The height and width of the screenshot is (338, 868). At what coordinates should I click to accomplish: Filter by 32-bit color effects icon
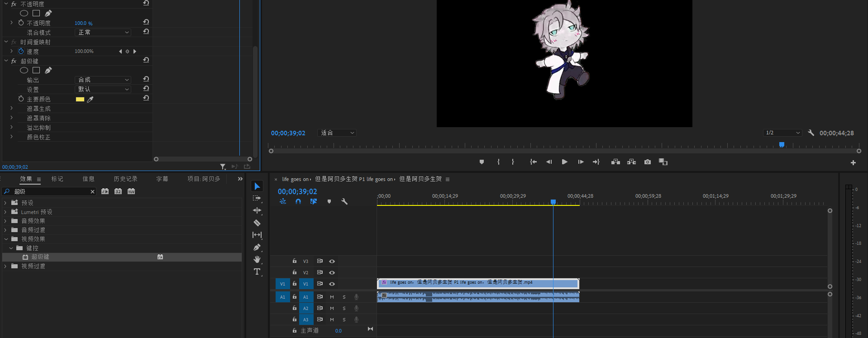pyautogui.click(x=118, y=191)
